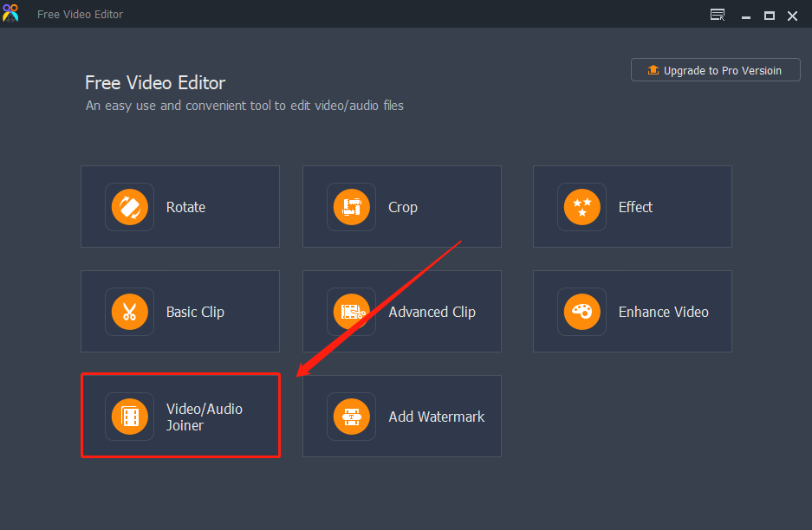This screenshot has height=530, width=812.
Task: Minimize the Free Video Editor window
Action: tap(746, 16)
